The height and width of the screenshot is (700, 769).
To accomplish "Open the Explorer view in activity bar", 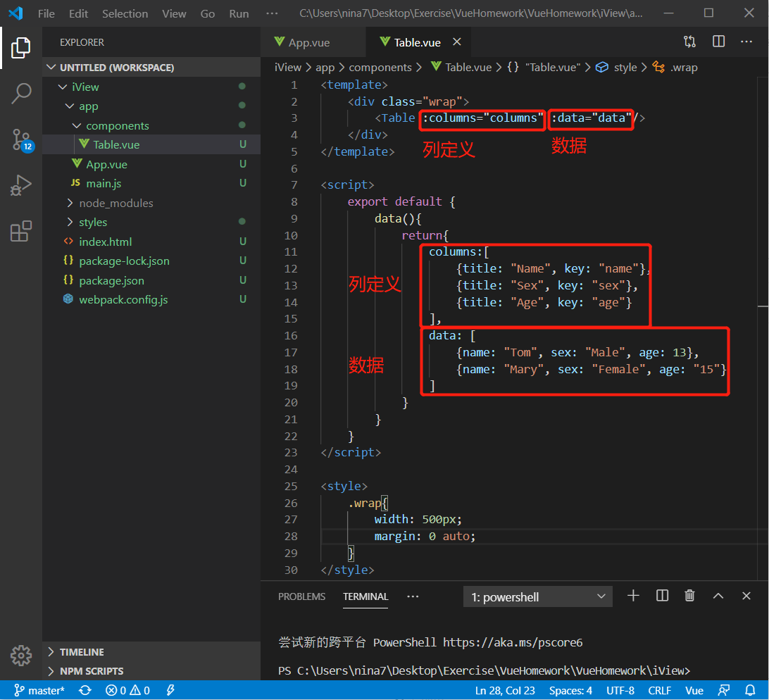I will pos(20,48).
